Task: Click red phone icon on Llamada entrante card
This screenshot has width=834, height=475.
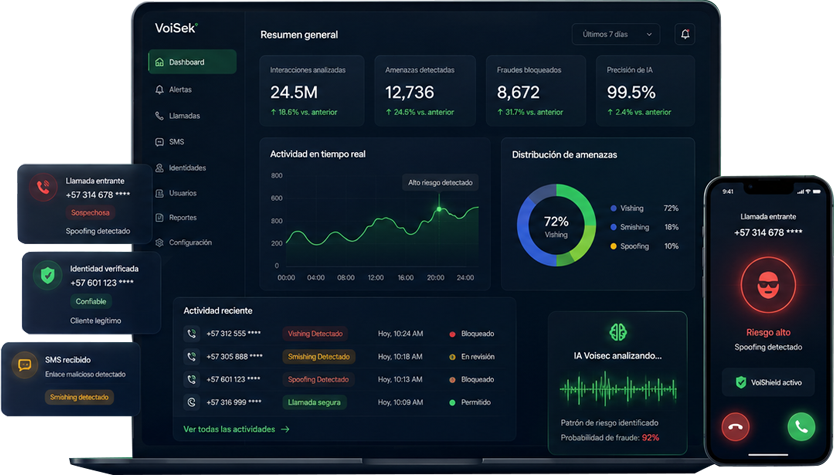Action: [43, 187]
